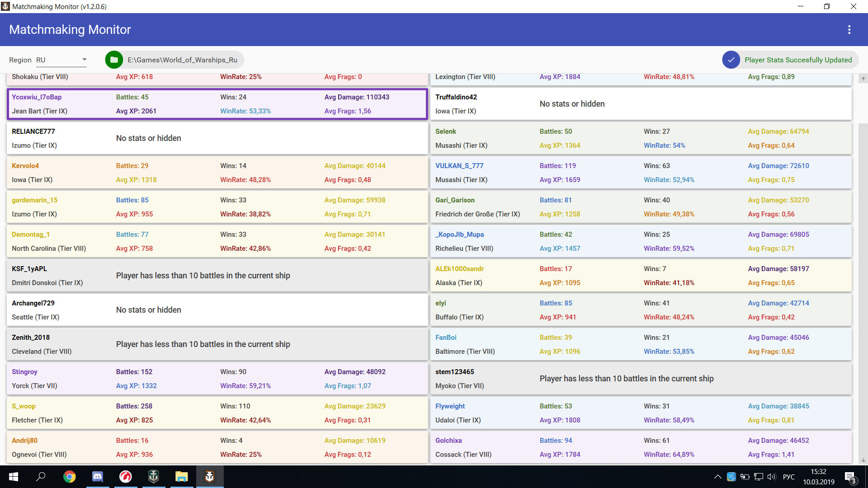Click the scrollbar down arrow

tap(863, 460)
